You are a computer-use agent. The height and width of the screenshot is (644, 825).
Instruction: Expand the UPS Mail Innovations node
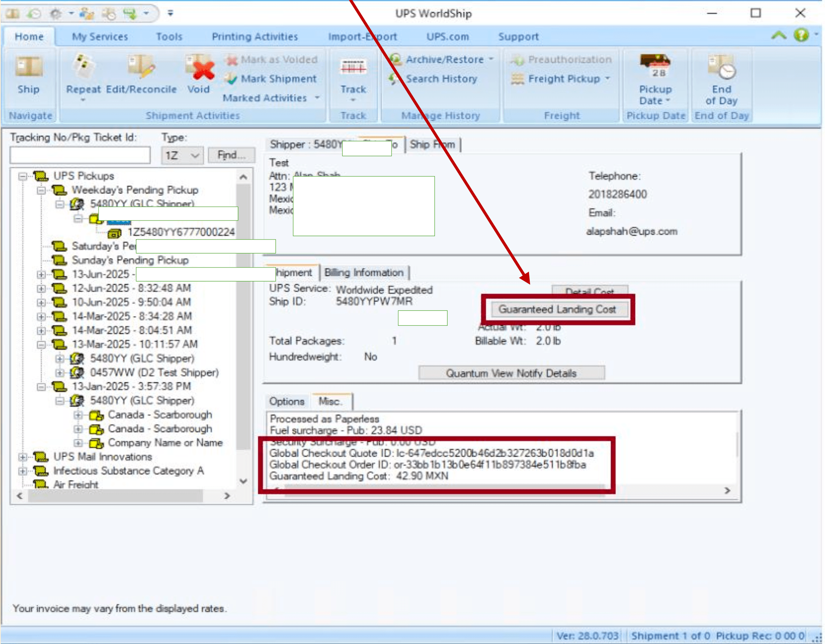[x=23, y=457]
